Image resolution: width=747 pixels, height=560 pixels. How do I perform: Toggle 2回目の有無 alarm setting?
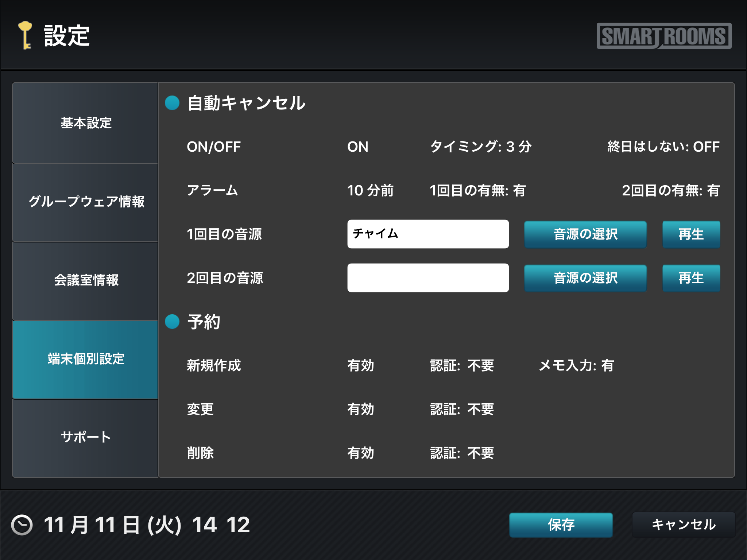[670, 191]
